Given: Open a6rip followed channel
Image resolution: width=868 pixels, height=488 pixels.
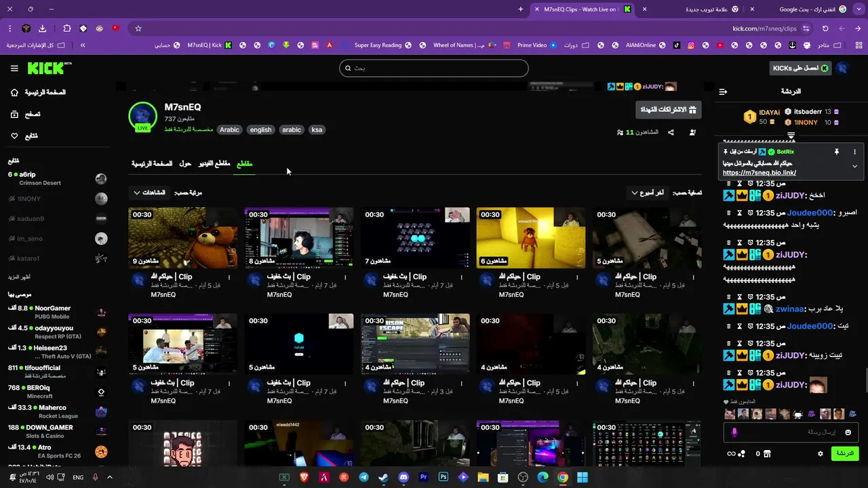Looking at the screenshot, I should click(58, 178).
